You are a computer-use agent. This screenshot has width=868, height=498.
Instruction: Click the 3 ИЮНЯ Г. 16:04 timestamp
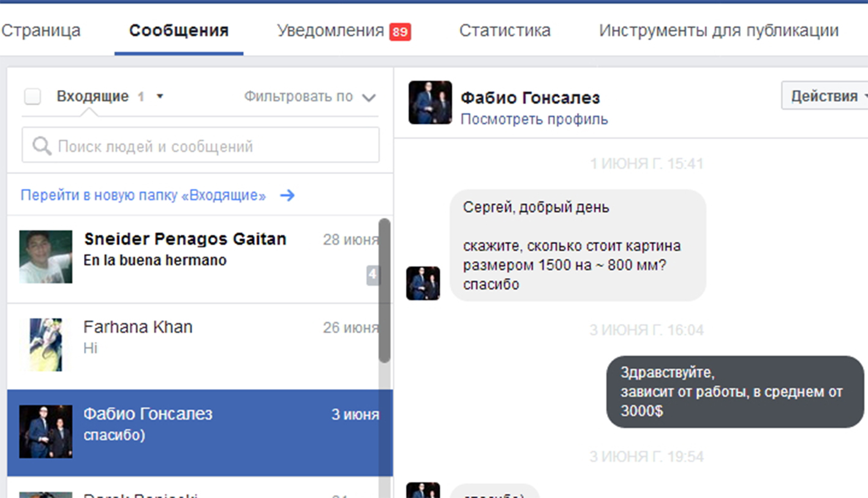pyautogui.click(x=647, y=330)
